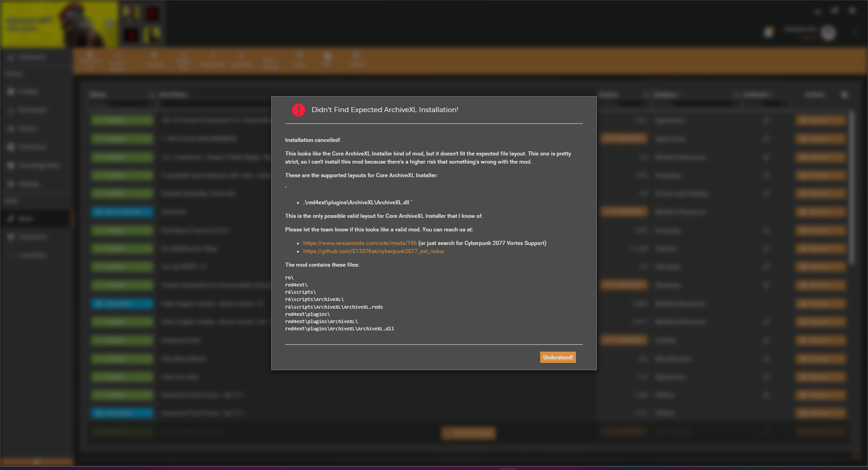Screen dimensions: 868x470
Task: Toggle the status of the last mod in the list
Action: [x=122, y=432]
